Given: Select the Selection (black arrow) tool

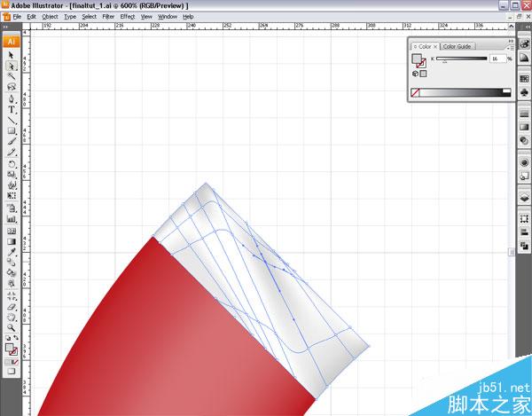Looking at the screenshot, I should (x=12, y=55).
